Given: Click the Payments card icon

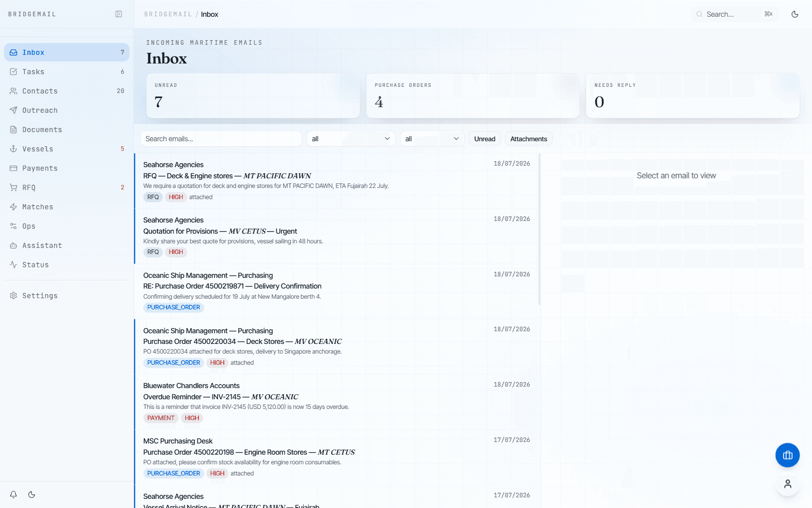Looking at the screenshot, I should point(14,168).
